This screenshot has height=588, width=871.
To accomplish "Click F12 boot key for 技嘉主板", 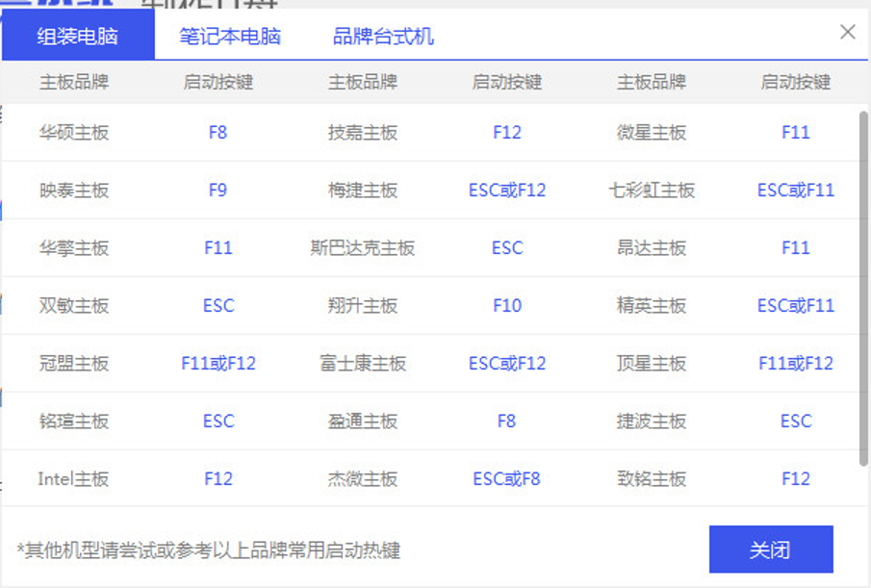I will pyautogui.click(x=507, y=132).
